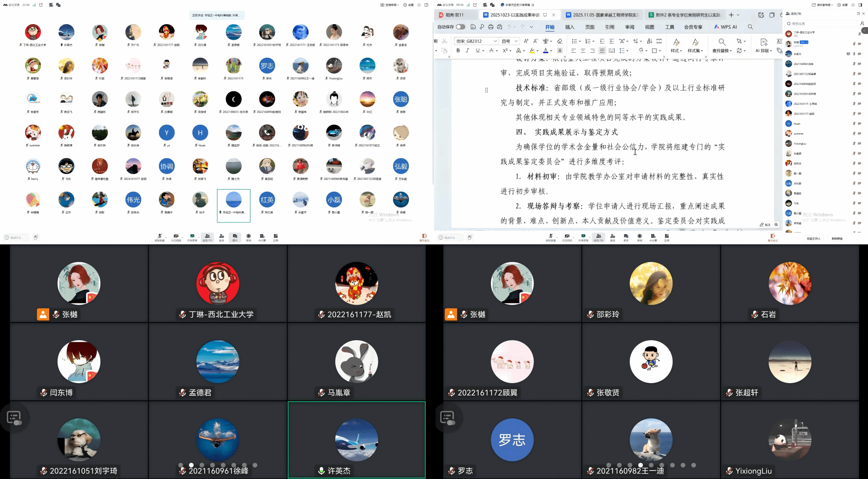Open the WPS ribbon search magnifier
The width and height of the screenshot is (868, 479).
pyautogui.click(x=750, y=27)
